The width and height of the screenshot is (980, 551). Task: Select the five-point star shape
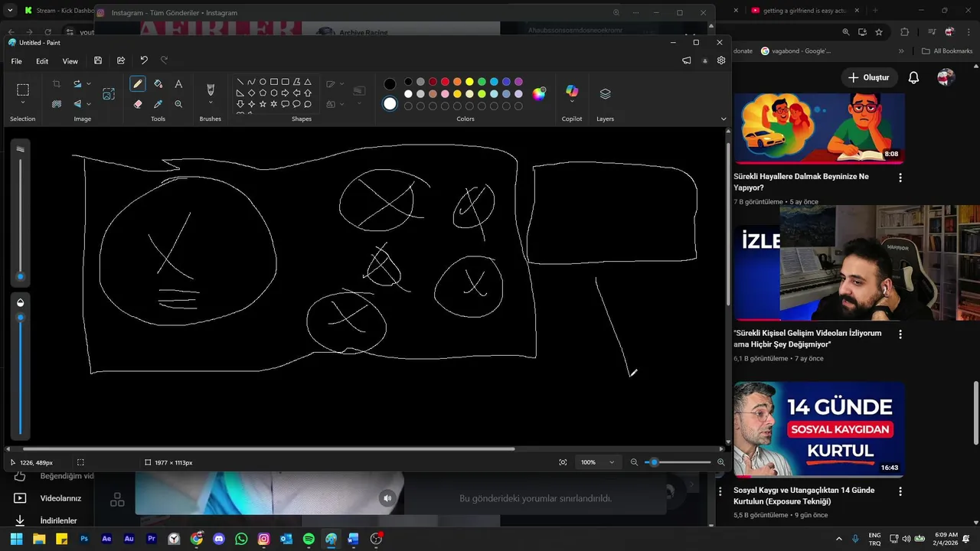tap(263, 104)
